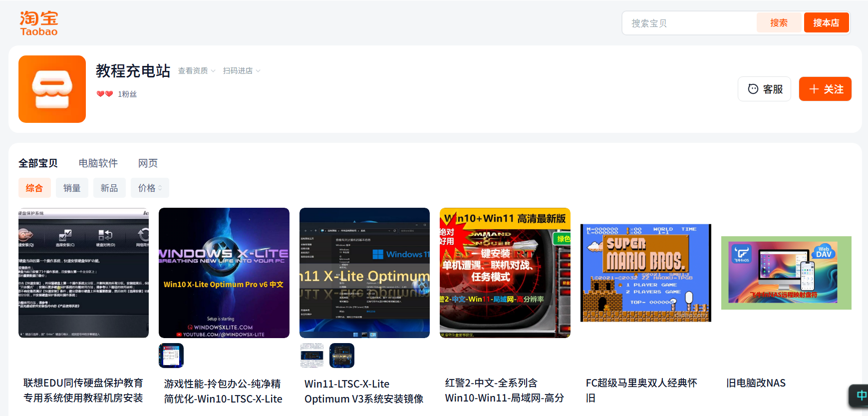Switch to the 网页 tab
This screenshot has width=868, height=416.
pos(148,163)
